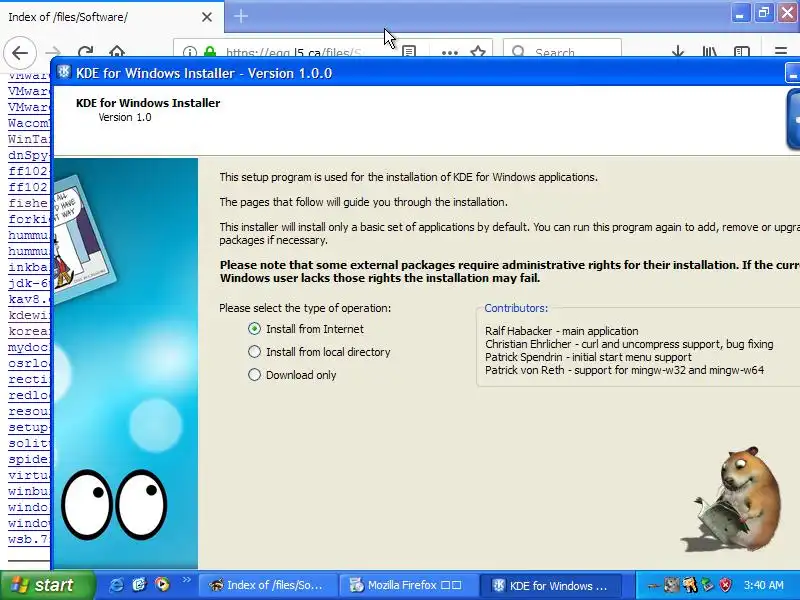The width and height of the screenshot is (800, 600).
Task: Click Patrick Spendrin contributor line
Action: [588, 357]
